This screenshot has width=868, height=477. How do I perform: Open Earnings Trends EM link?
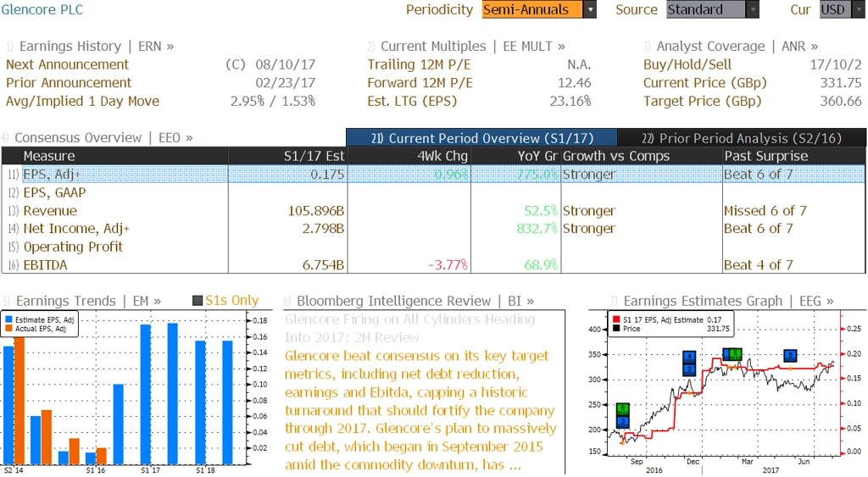[88, 301]
